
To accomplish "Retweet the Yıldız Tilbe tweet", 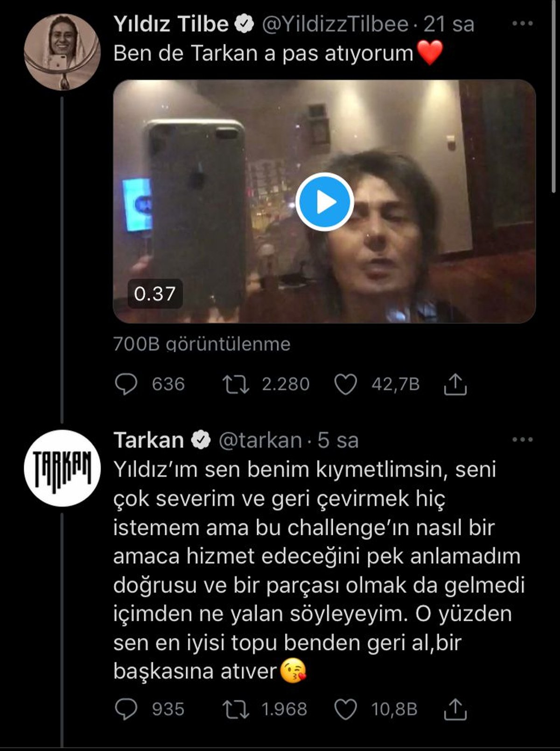I will [236, 384].
